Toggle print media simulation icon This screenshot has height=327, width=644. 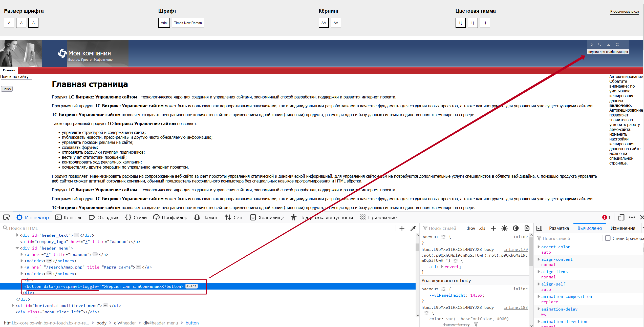point(527,228)
